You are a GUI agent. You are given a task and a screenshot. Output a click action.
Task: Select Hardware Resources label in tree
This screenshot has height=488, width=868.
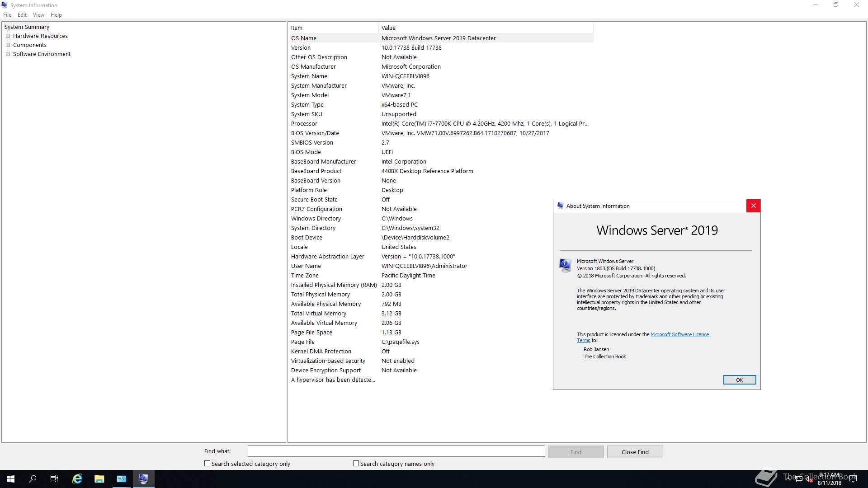click(x=40, y=36)
